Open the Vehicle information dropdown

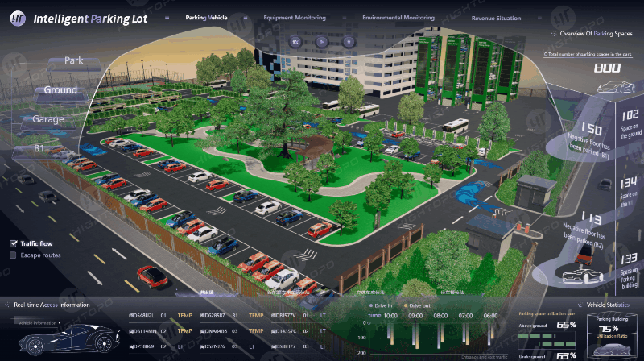(x=39, y=323)
